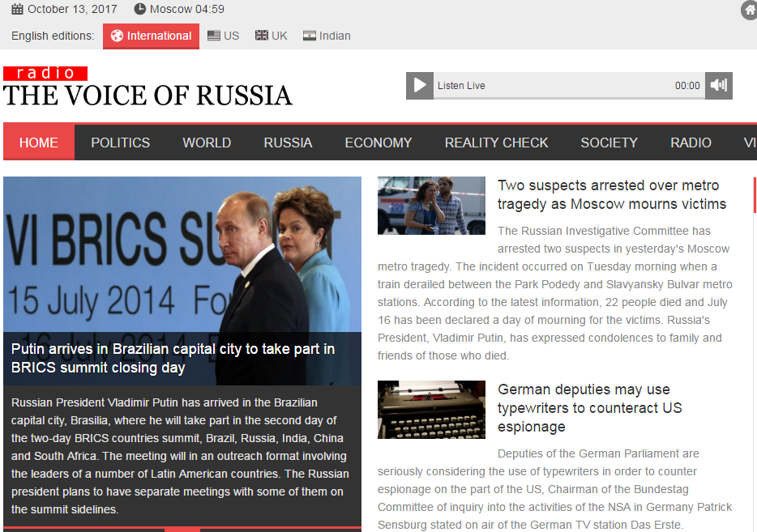Image resolution: width=757 pixels, height=532 pixels.
Task: Play the Listen Live radio stream
Action: pyautogui.click(x=419, y=86)
